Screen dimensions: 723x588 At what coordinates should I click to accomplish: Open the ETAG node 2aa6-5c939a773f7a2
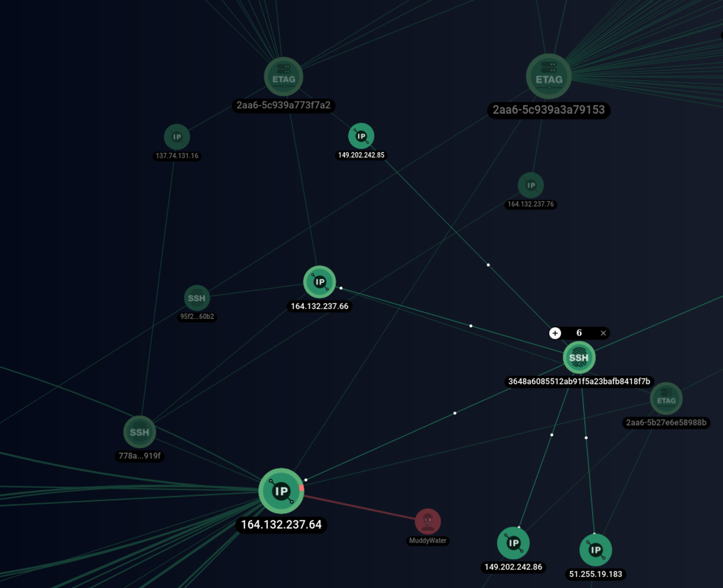283,77
